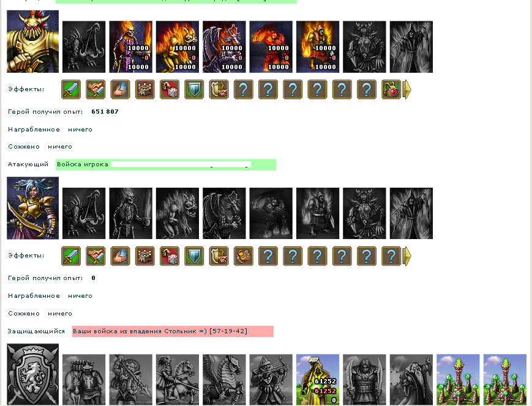Viewport: 532px width, 406px height.
Task: Expand more effects arrow beside the heart bag icon
Action: click(406, 89)
